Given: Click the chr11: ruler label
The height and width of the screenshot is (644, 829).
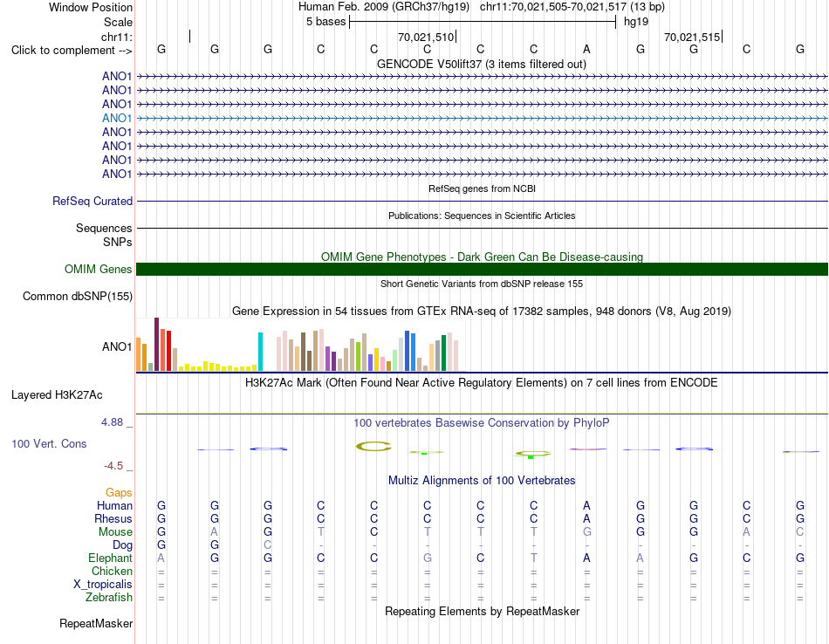Looking at the screenshot, I should (117, 37).
